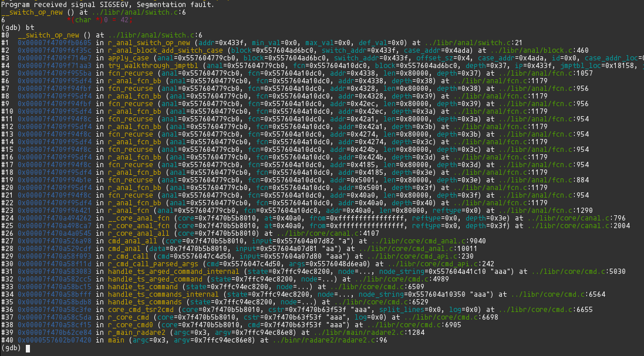Viewport: 644px width, 356px height.
Task: Click __core_anal_fcn in frame #24
Action: pos(139,218)
